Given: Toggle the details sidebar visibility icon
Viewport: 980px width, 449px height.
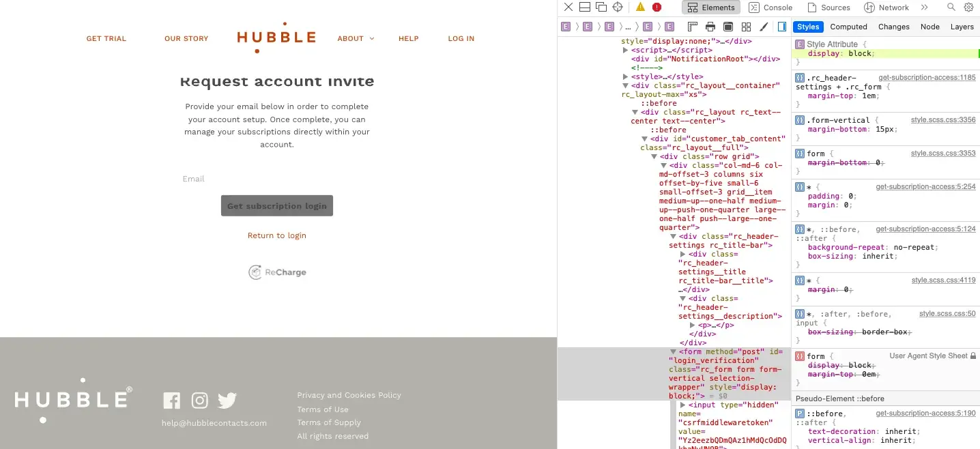Looking at the screenshot, I should click(782, 27).
